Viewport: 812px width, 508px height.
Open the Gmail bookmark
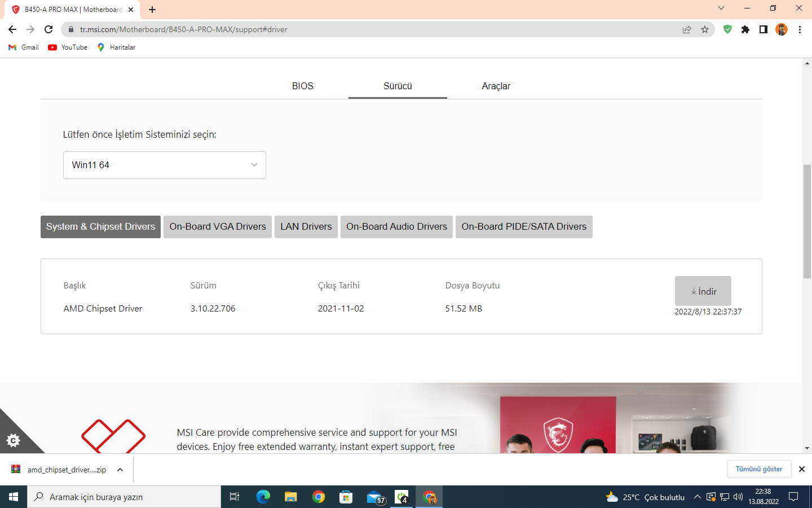click(x=24, y=47)
